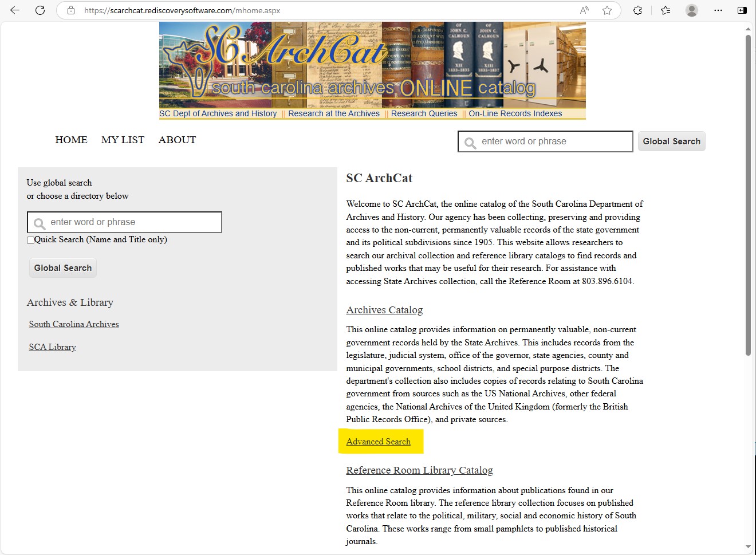
Task: Focus the top-right search phrase input
Action: click(x=545, y=141)
